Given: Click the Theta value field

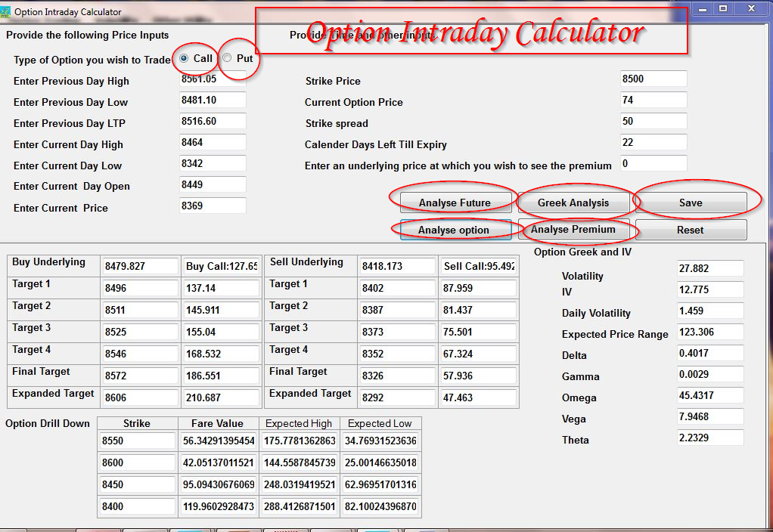Looking at the screenshot, I should [709, 437].
